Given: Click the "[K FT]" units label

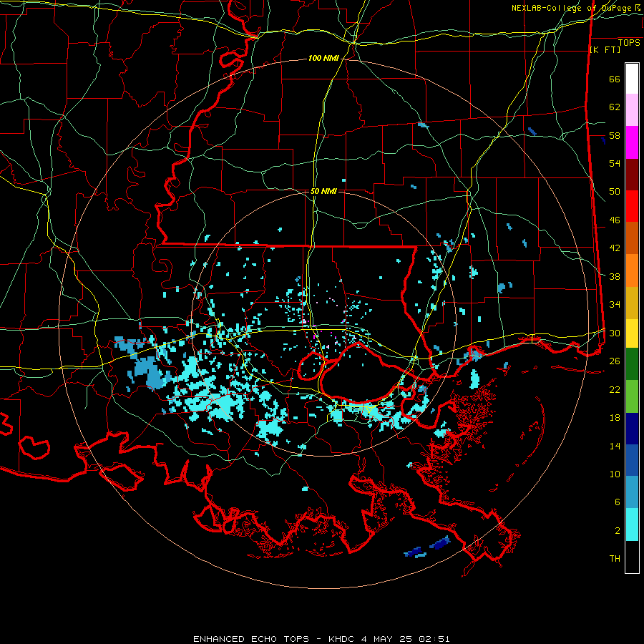Looking at the screenshot, I should [x=605, y=49].
